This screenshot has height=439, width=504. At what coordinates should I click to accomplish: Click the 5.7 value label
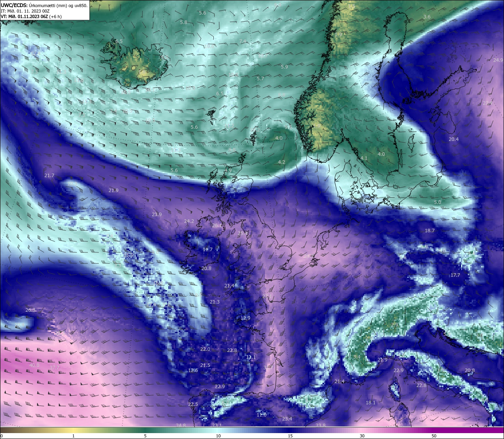click(x=260, y=79)
